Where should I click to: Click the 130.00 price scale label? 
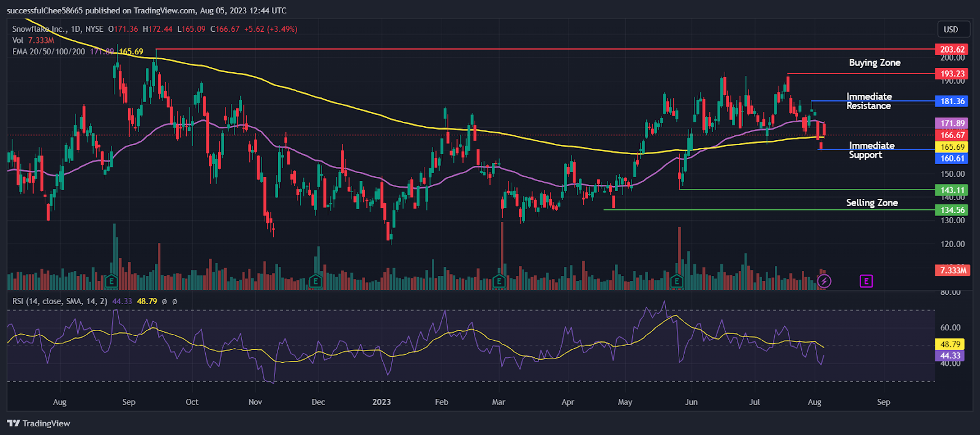[x=952, y=220]
